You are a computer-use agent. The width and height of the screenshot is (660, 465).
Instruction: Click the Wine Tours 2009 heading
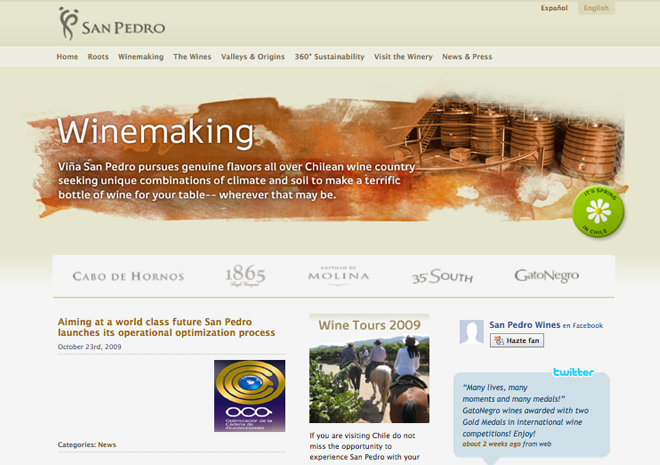[x=369, y=325]
